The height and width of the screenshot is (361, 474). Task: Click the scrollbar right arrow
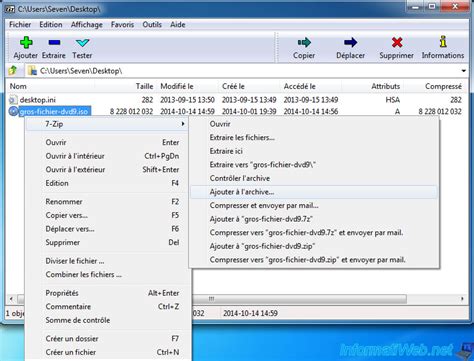pyautogui.click(x=462, y=299)
